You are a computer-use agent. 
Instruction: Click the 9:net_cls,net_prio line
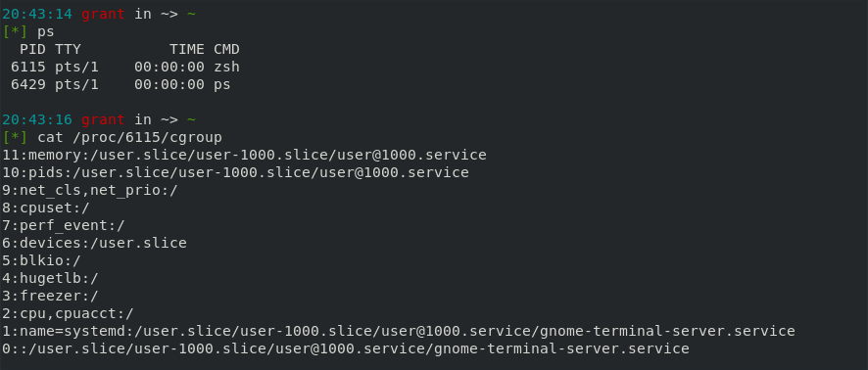(90, 190)
